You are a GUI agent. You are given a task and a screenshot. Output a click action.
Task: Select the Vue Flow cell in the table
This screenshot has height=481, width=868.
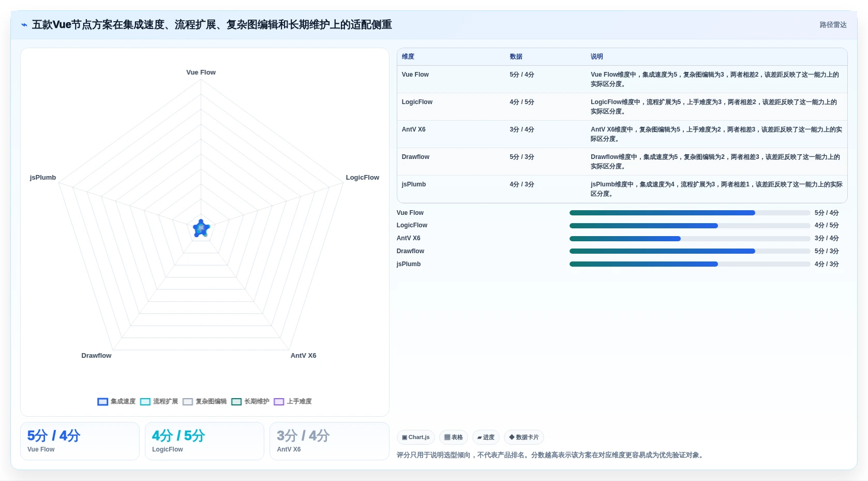coord(451,79)
